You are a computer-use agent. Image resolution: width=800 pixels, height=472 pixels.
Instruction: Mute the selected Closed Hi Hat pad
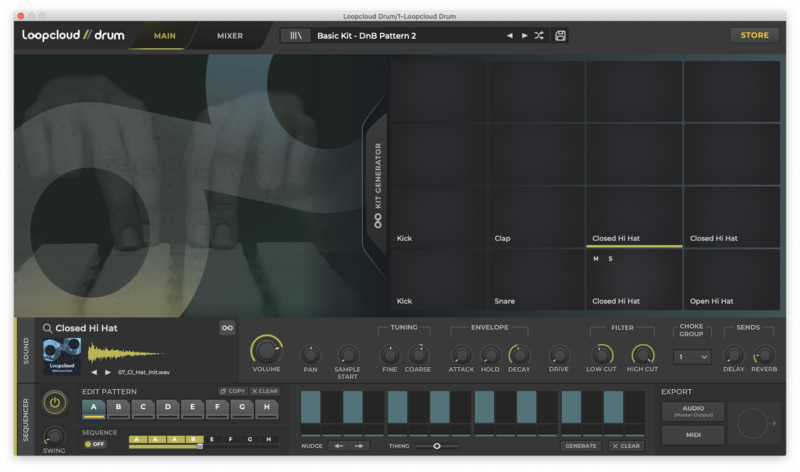[596, 259]
